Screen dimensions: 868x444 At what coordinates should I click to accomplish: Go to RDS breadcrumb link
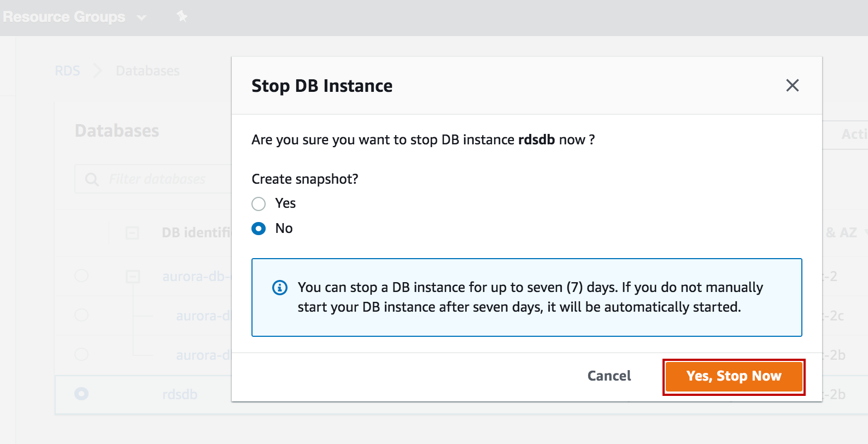67,71
